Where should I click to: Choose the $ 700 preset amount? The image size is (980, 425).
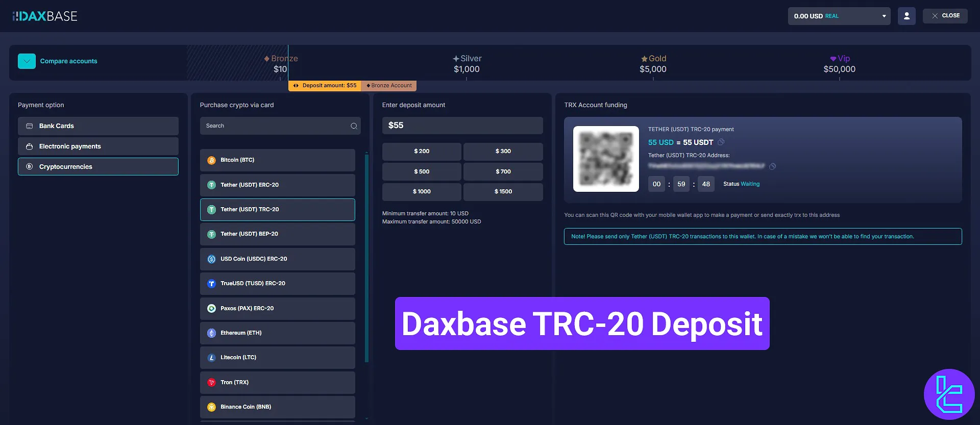click(503, 172)
